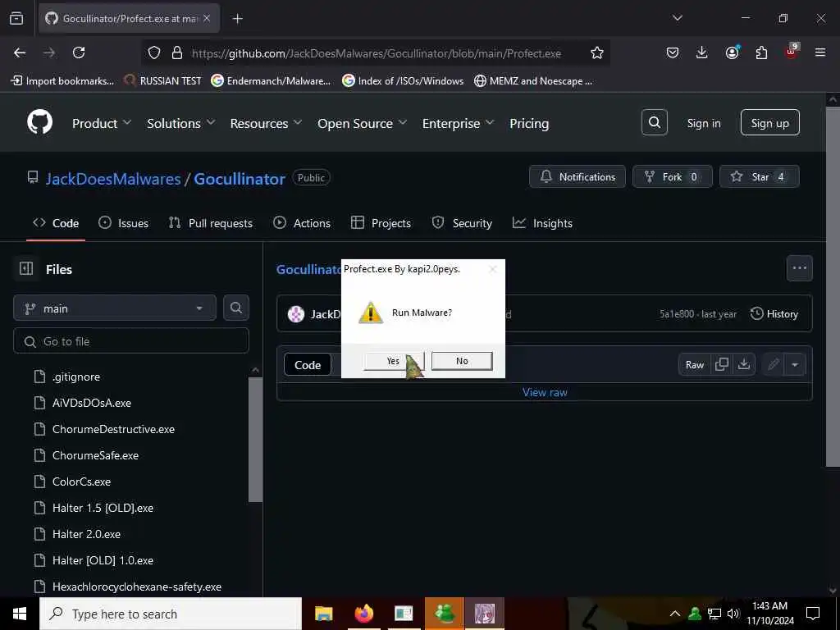The height and width of the screenshot is (630, 840).
Task: Click the Notifications button
Action: point(577,176)
